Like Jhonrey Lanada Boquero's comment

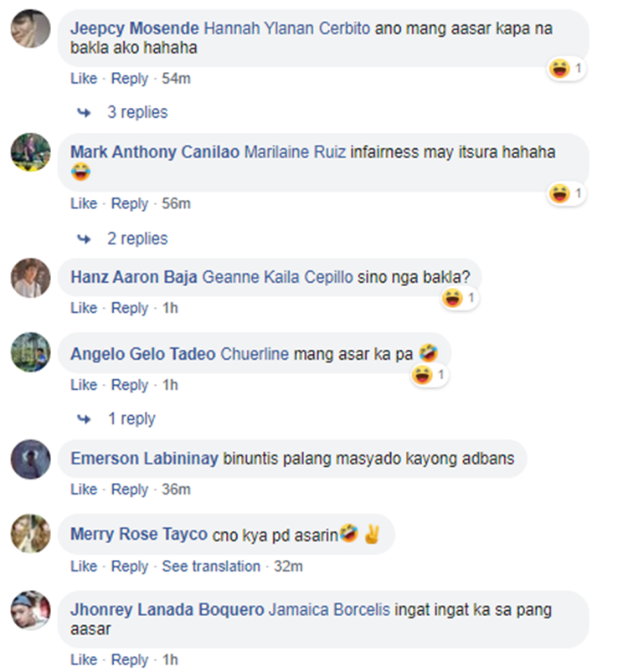84,660
